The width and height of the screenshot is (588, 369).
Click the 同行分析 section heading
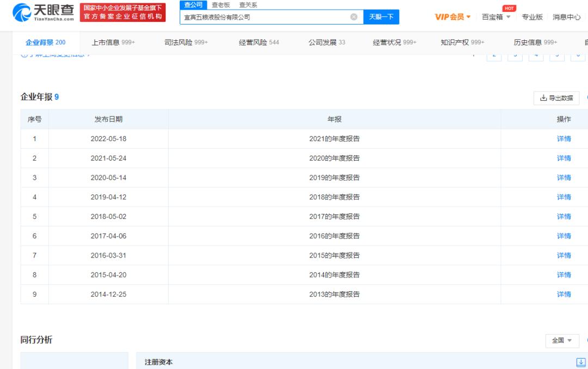tap(36, 340)
